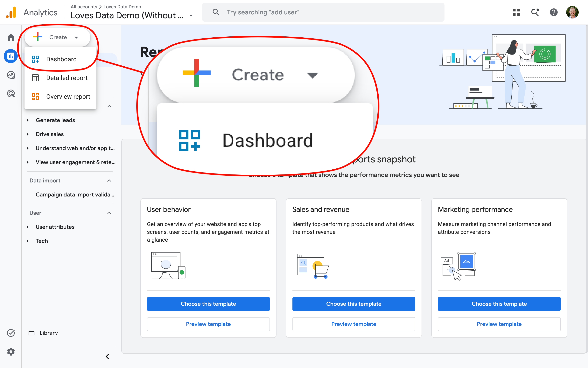Click the Analytics product name text
The width and height of the screenshot is (588, 368).
tap(40, 12)
